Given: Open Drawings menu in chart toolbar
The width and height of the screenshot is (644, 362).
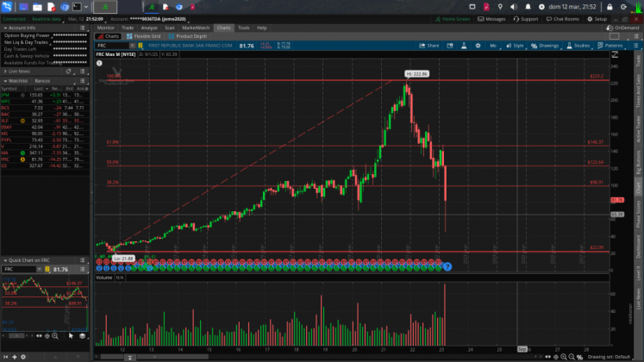Looking at the screenshot, I should [x=545, y=46].
